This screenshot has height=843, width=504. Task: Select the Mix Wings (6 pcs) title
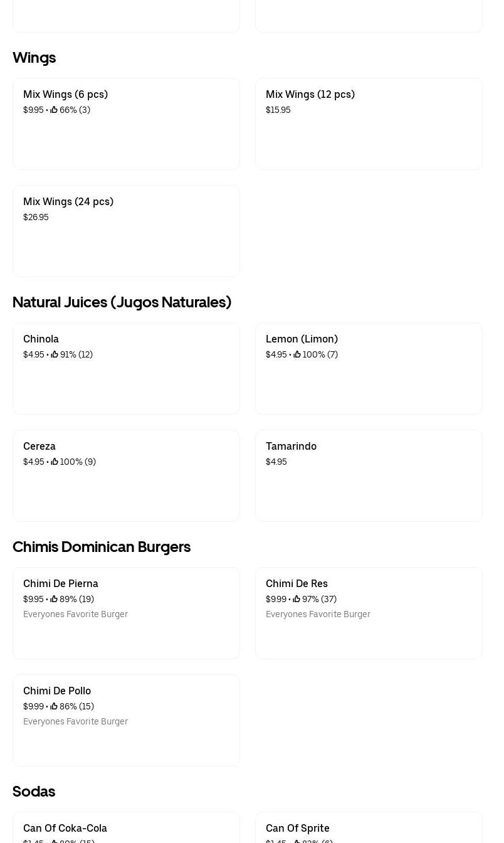66,94
